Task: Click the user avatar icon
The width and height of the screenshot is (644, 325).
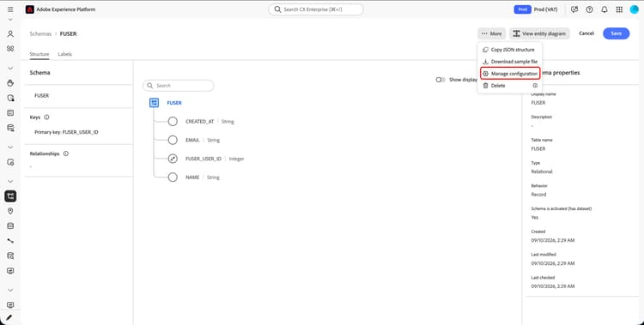Action: coord(635,9)
